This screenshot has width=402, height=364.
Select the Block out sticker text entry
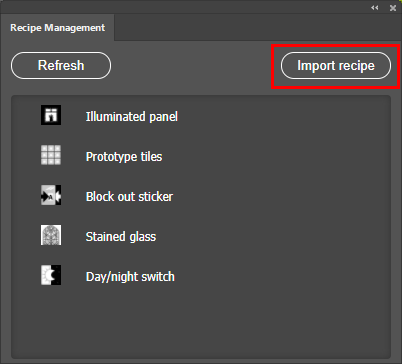tap(129, 196)
